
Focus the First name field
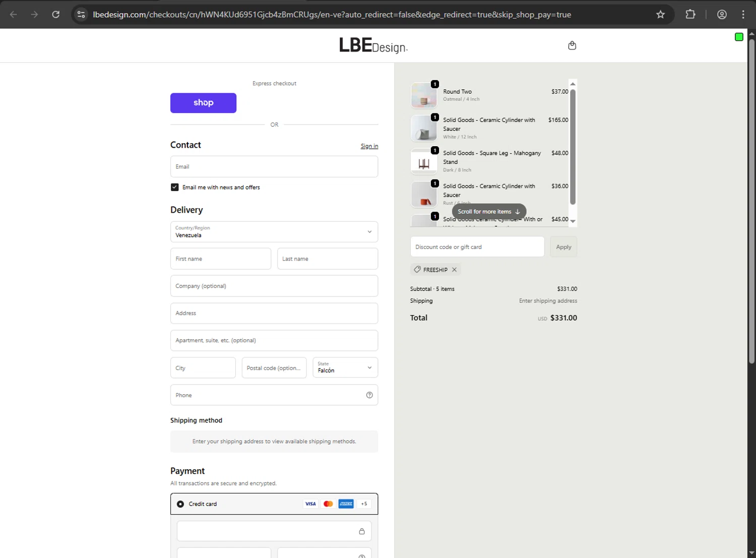221,259
